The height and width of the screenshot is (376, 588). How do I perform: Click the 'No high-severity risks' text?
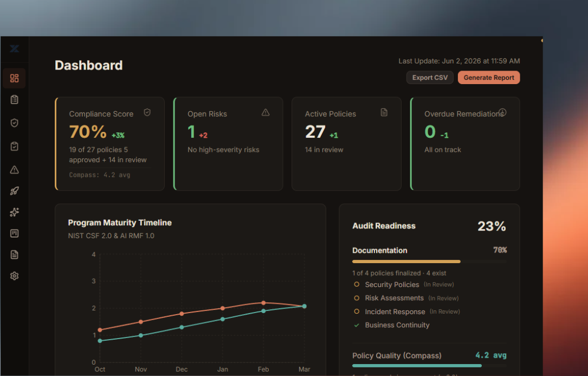click(223, 150)
